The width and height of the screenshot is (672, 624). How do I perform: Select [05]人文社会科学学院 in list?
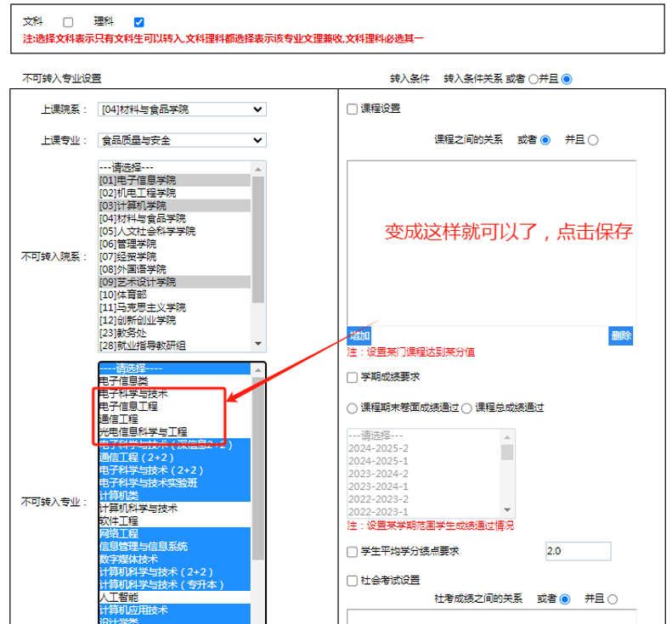174,231
